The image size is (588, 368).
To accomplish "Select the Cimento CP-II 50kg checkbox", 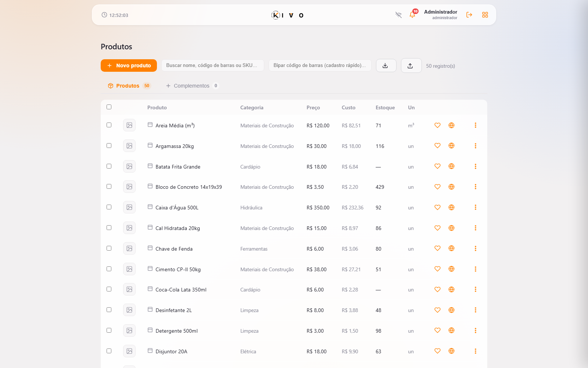I will [x=109, y=269].
